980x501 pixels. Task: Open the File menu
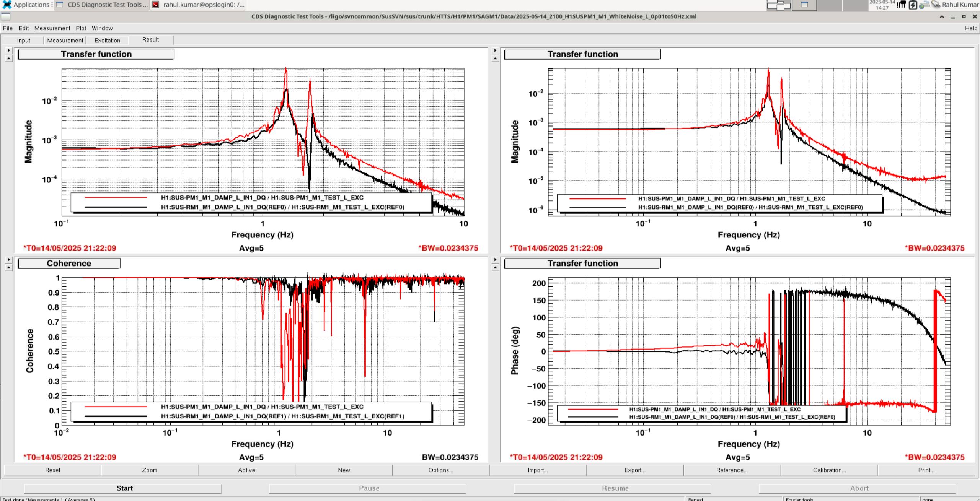click(x=8, y=28)
